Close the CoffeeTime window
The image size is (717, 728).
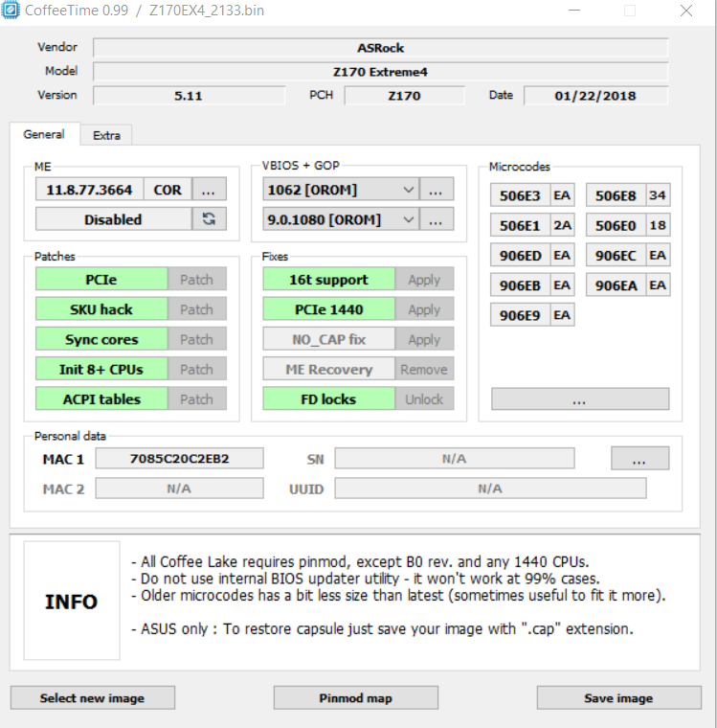[686, 11]
